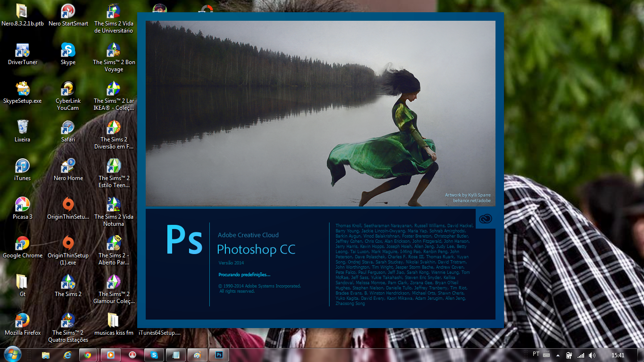Click the large Ps logo on splash
The width and height of the screenshot is (644, 362).
coord(184,239)
